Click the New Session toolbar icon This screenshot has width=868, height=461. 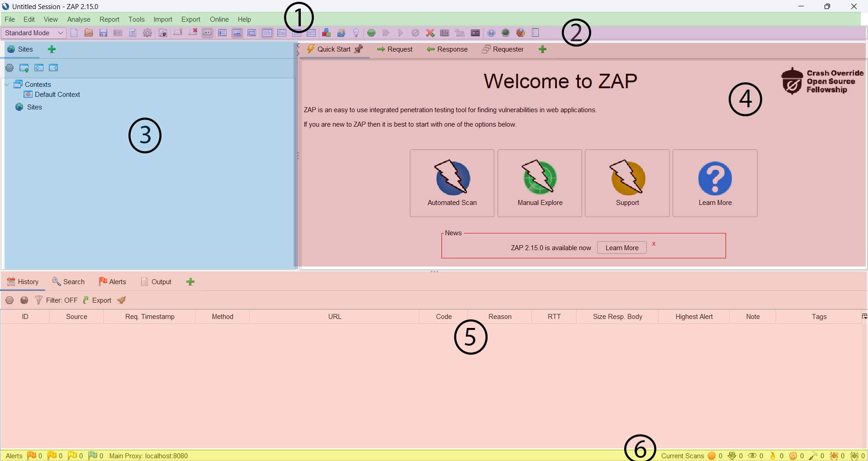tap(74, 33)
